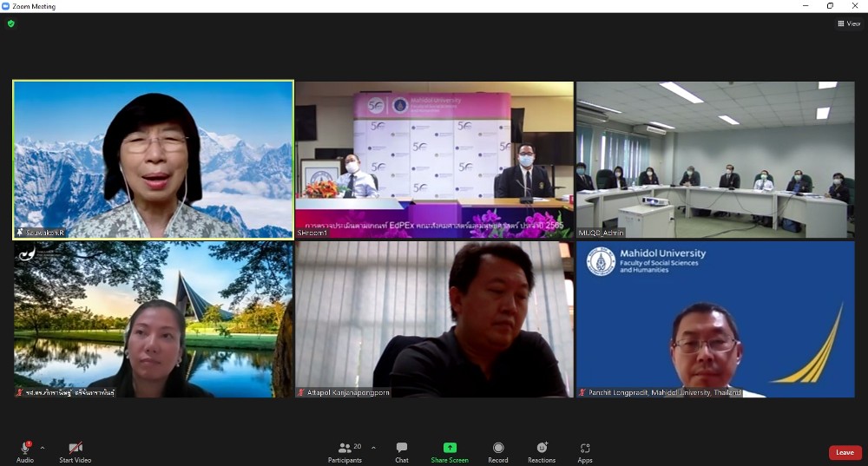Select the speaker video with mountain background
The height and width of the screenshot is (466, 868).
pyautogui.click(x=153, y=159)
